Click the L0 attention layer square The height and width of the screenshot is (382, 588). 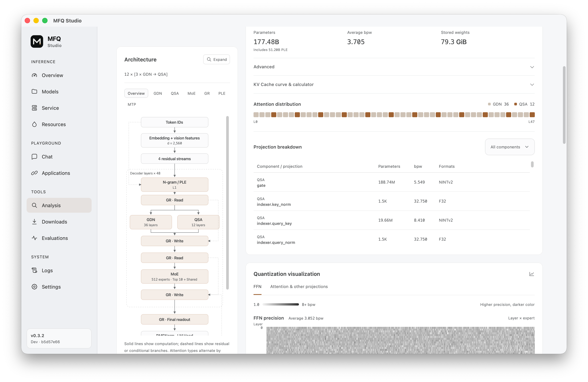click(256, 115)
